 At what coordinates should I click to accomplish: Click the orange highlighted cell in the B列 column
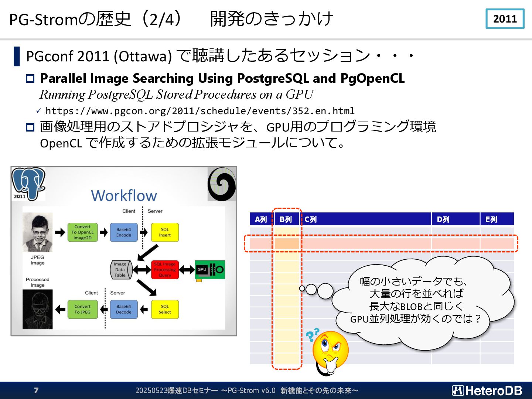coord(287,243)
